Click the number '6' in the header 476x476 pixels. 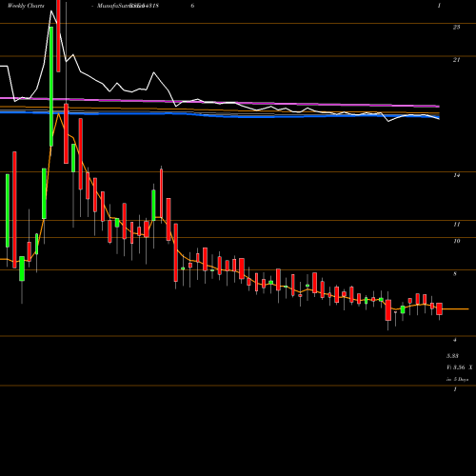click(192, 6)
